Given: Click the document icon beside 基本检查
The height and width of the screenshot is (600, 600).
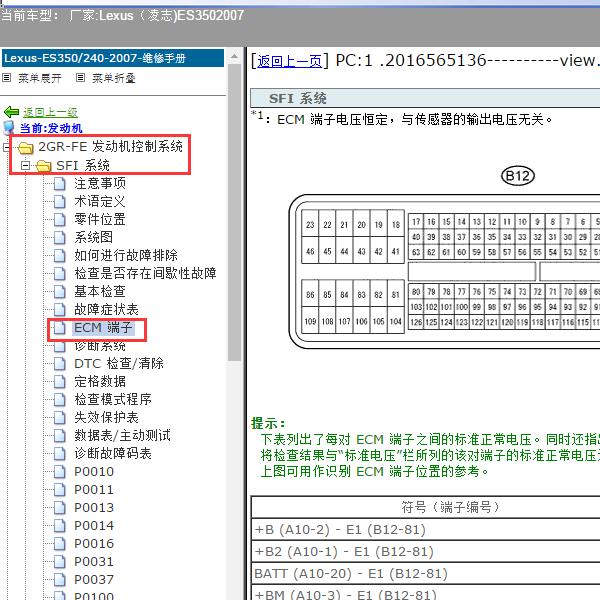Looking at the screenshot, I should point(60,292).
